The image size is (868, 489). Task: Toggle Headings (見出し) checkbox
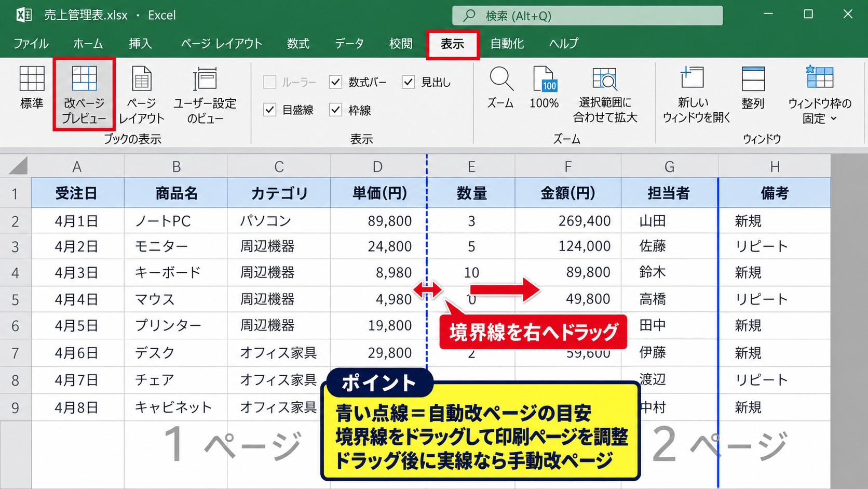pyautogui.click(x=408, y=82)
